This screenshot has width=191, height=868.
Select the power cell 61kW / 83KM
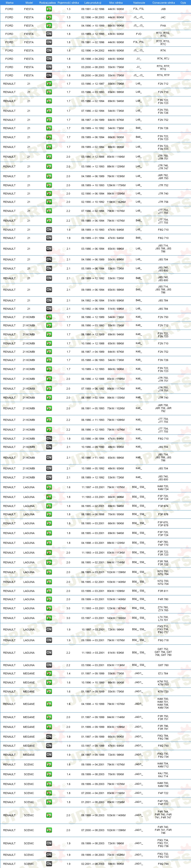tap(116, 653)
